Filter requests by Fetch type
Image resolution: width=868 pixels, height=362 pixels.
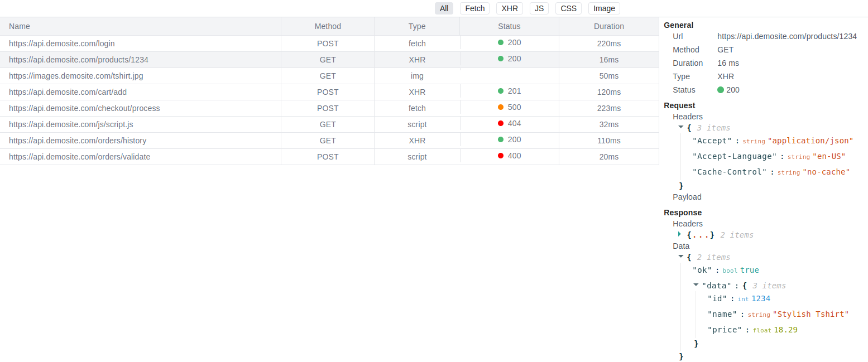tap(474, 8)
